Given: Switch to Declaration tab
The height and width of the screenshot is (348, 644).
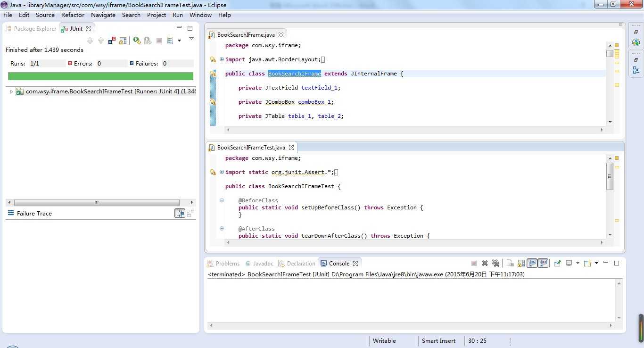Looking at the screenshot, I should pyautogui.click(x=297, y=264).
